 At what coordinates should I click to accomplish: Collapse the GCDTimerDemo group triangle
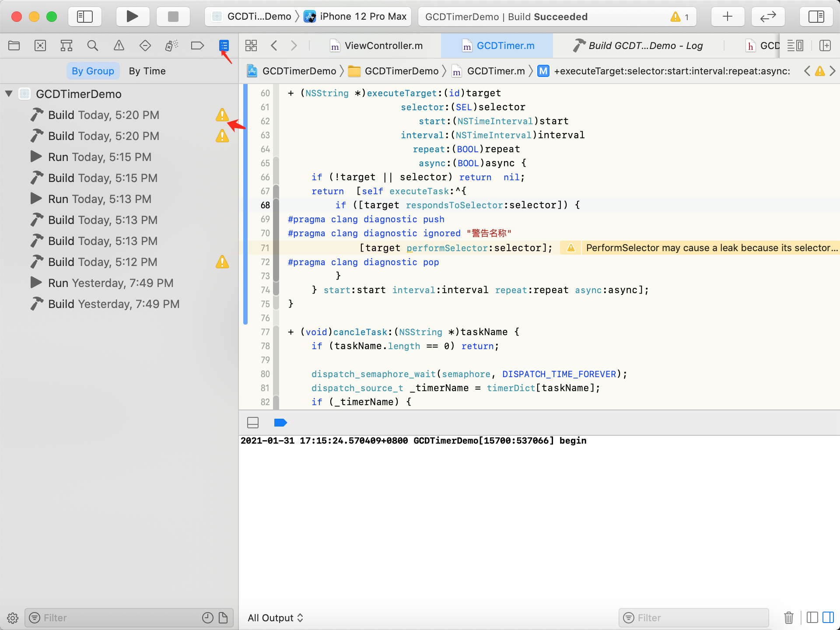(9, 94)
